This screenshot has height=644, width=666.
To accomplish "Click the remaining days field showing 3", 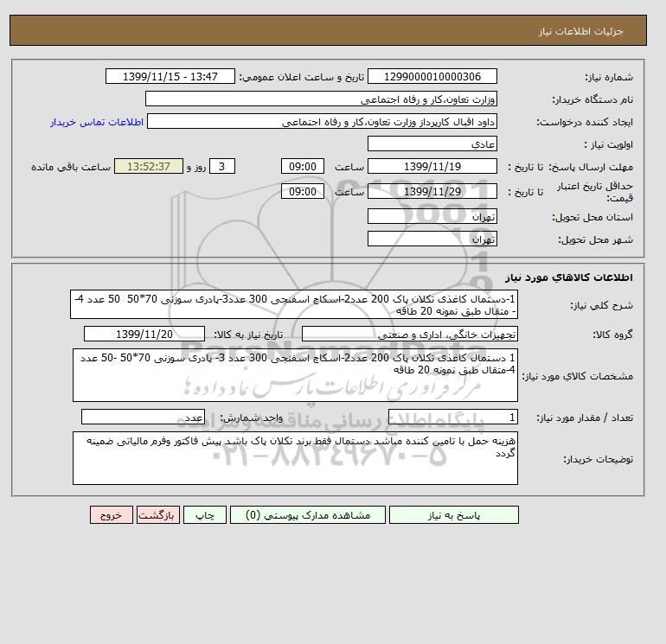I will coord(221,167).
